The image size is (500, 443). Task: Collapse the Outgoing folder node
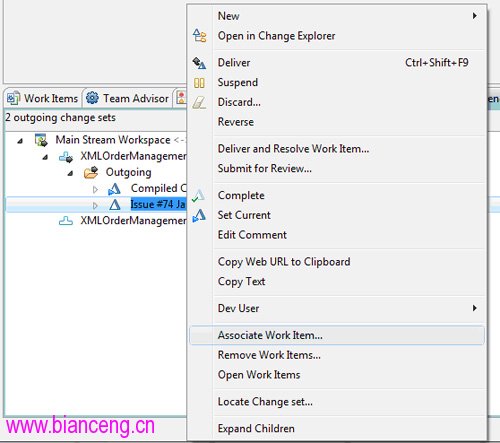point(70,173)
